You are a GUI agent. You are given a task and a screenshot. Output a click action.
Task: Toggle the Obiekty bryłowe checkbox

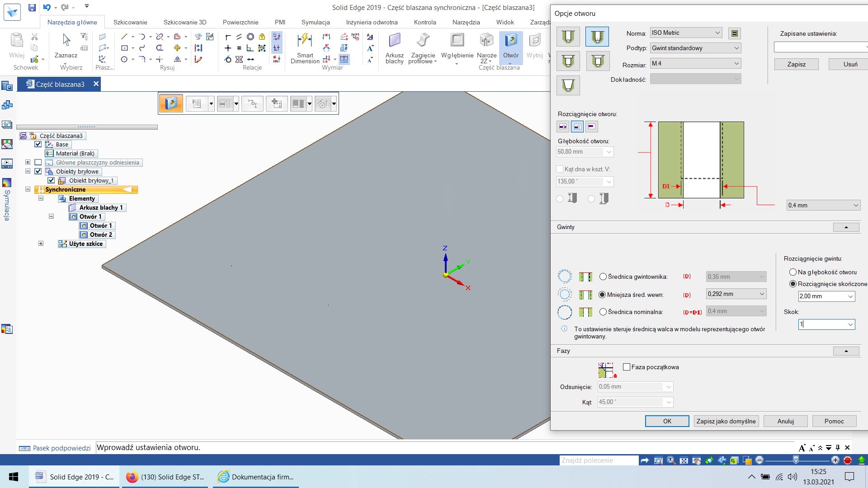38,171
